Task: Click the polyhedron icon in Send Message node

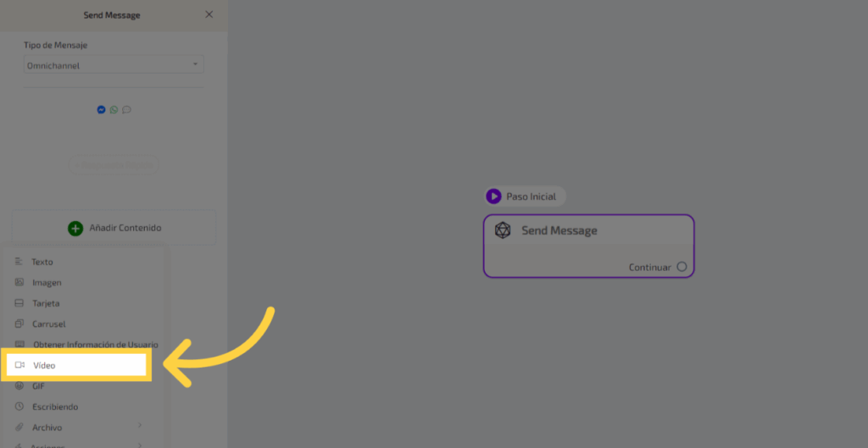Action: point(503,230)
